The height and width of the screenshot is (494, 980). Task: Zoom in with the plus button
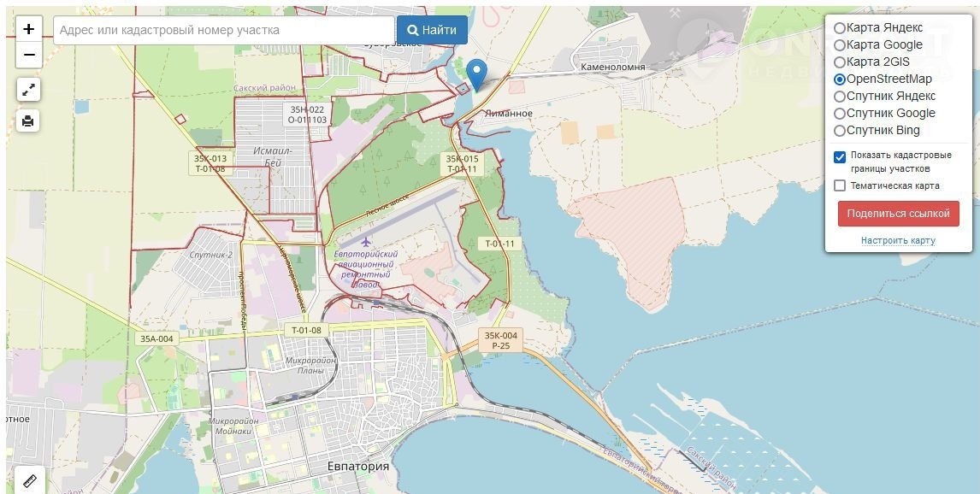(x=29, y=29)
